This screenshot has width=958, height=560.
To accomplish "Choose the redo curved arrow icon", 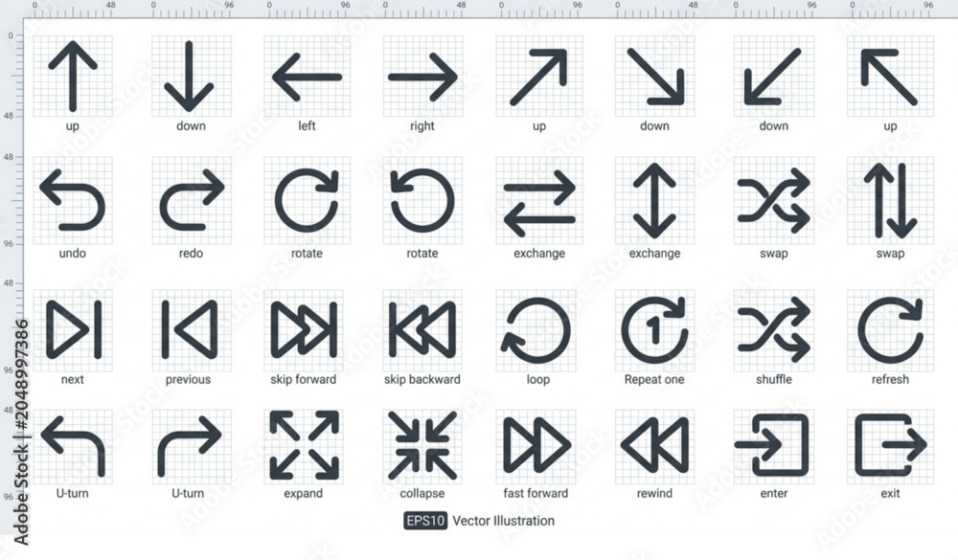I will click(x=192, y=200).
